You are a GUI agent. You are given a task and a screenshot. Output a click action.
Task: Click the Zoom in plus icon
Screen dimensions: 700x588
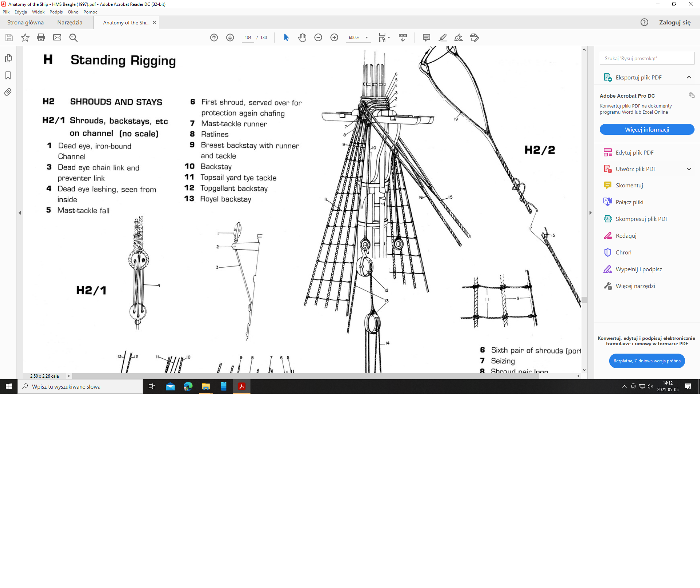click(334, 38)
